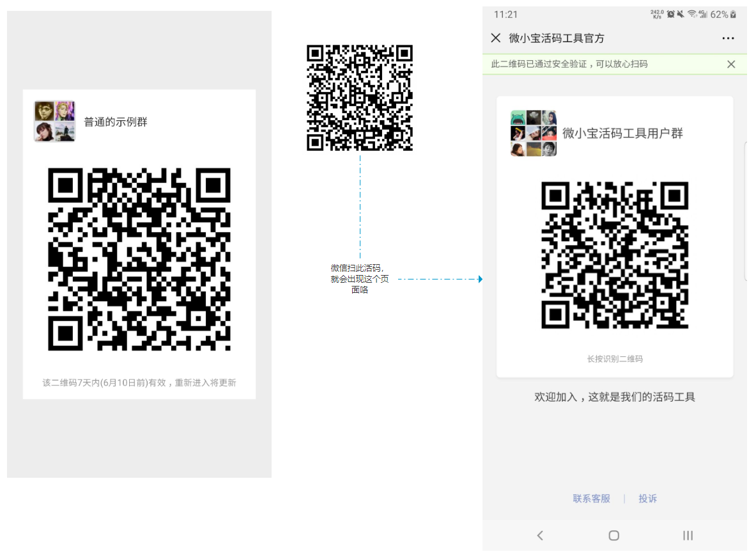Tap the Android home navigation button
Screen dimensions: 756x559
(613, 535)
